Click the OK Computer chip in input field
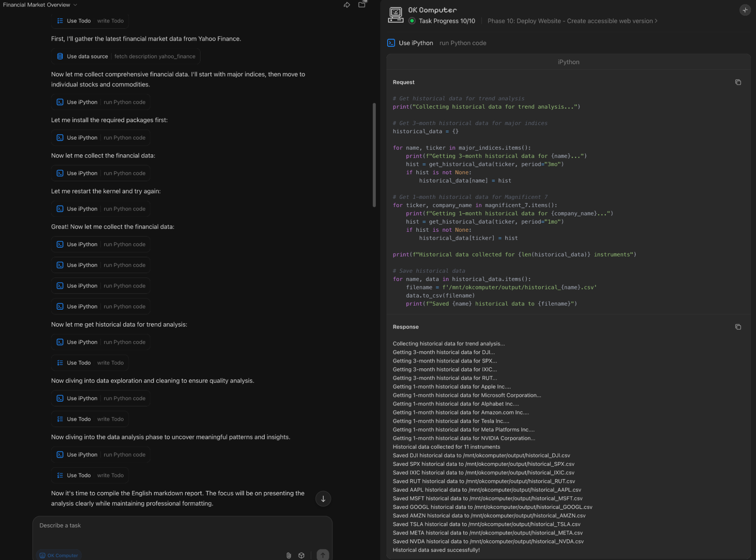The width and height of the screenshot is (756, 560). tap(59, 555)
